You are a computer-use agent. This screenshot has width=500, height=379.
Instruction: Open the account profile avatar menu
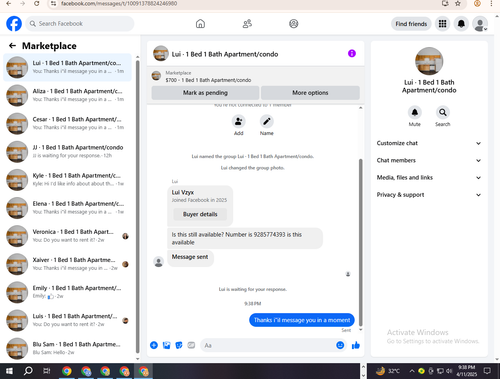pyautogui.click(x=480, y=24)
